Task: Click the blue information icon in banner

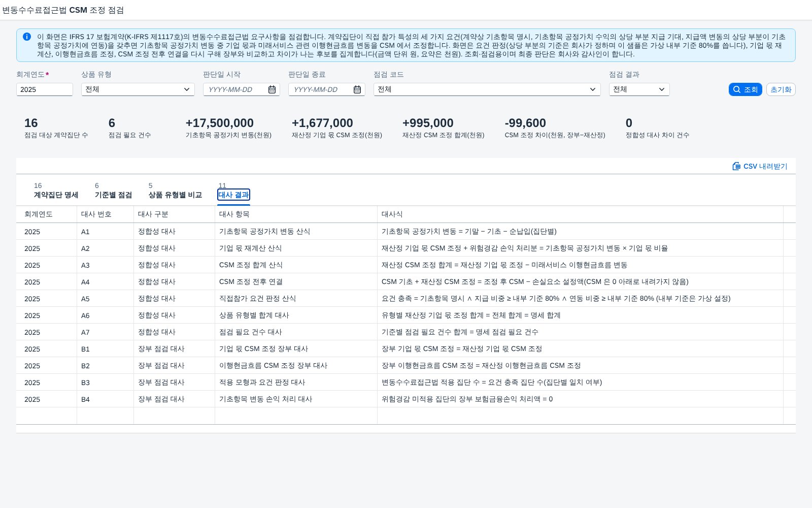Action: (x=27, y=37)
